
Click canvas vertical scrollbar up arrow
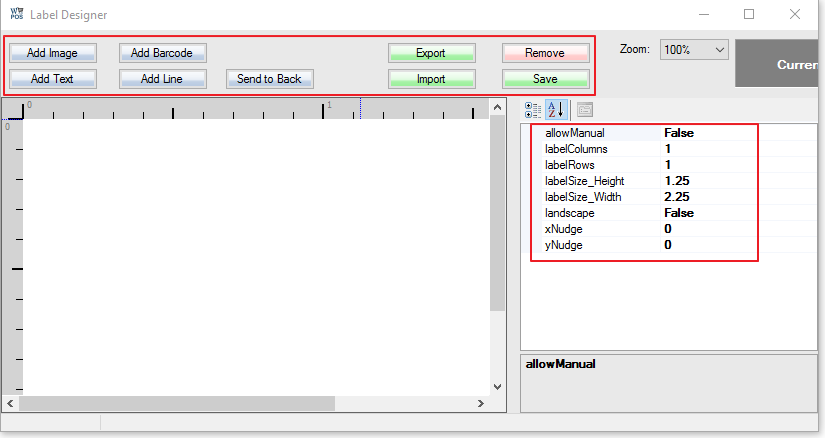[497, 107]
